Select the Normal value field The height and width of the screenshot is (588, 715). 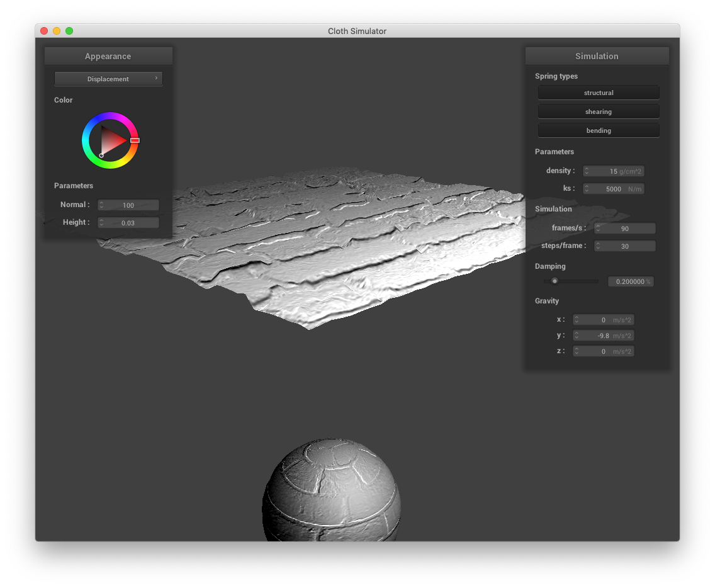[128, 205]
